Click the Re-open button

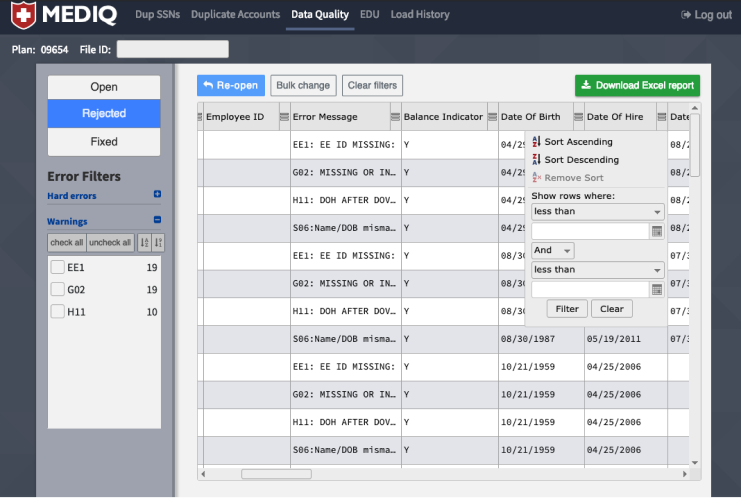[230, 86]
